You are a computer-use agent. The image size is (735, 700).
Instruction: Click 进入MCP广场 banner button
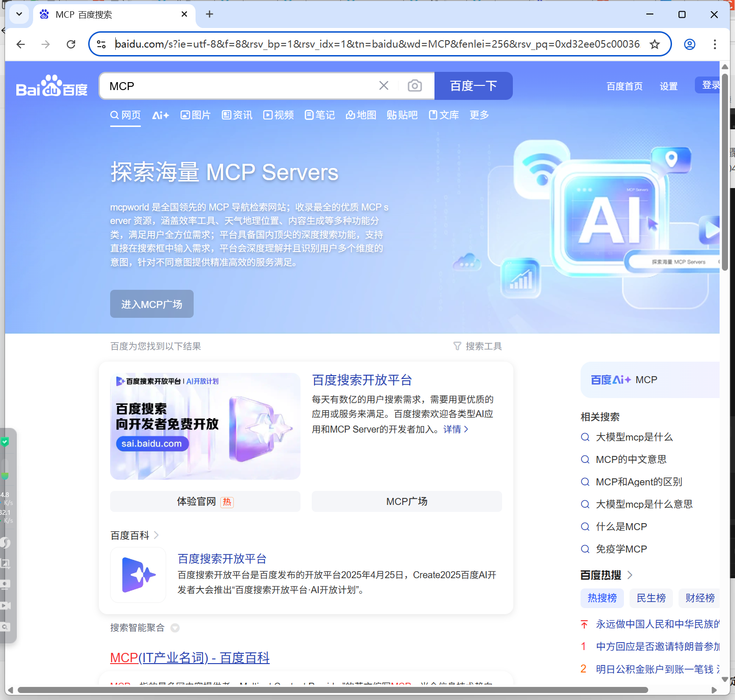[152, 304]
